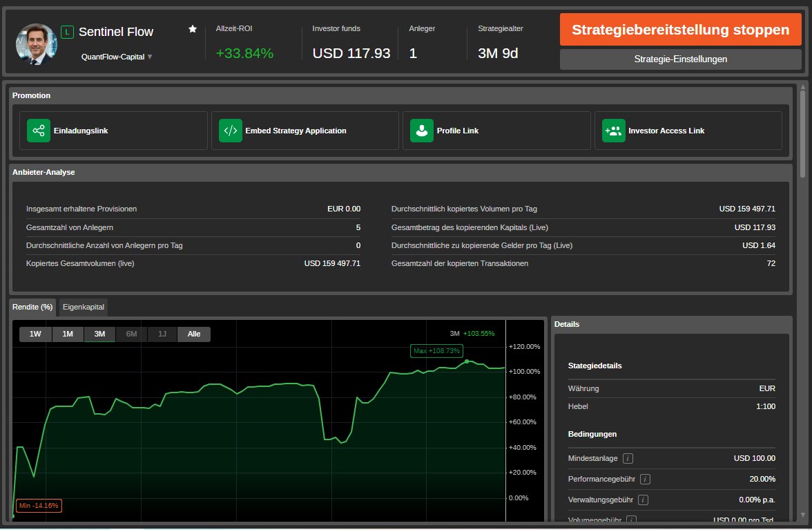Click the green L badge near the avatar
Viewport: 812px width, 530px height.
[68, 31]
